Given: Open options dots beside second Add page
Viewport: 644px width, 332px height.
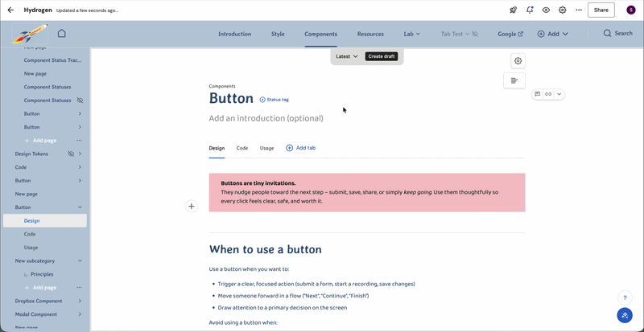Looking at the screenshot, I should (79, 287).
